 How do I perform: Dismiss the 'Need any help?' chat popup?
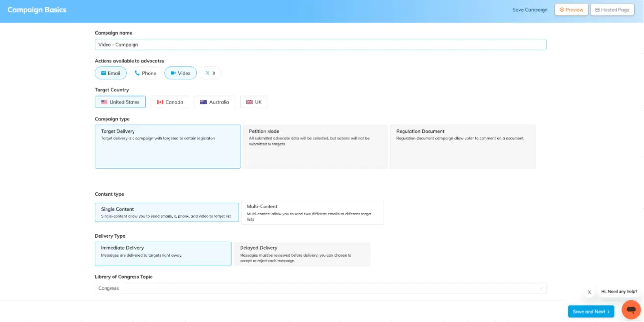pyautogui.click(x=589, y=292)
